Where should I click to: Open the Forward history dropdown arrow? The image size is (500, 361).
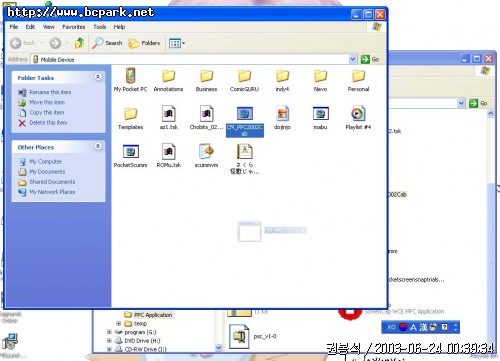pyautogui.click(x=67, y=43)
